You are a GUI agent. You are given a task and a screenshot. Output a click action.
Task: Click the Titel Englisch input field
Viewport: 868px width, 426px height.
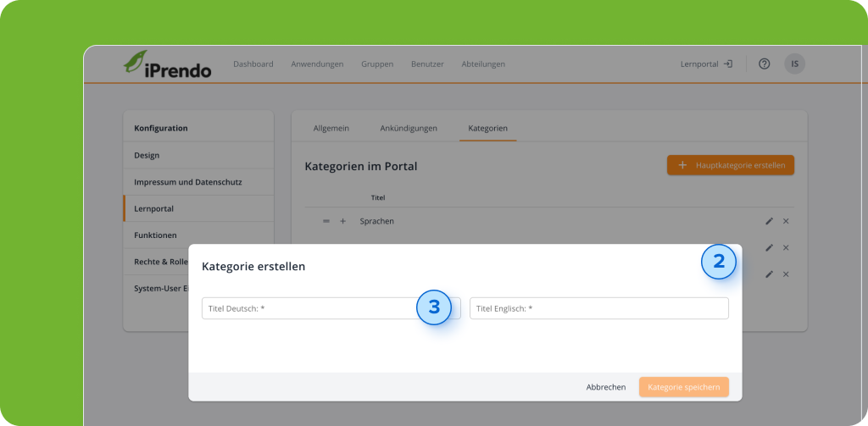598,308
